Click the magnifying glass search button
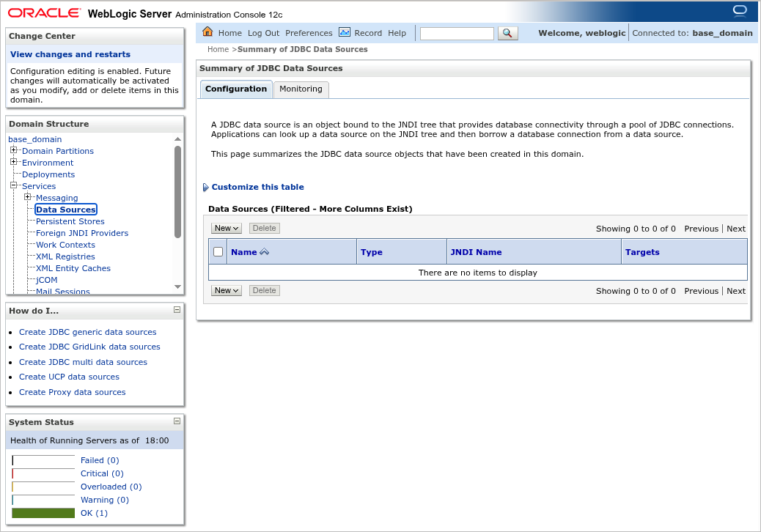This screenshot has height=532, width=761. pos(508,33)
